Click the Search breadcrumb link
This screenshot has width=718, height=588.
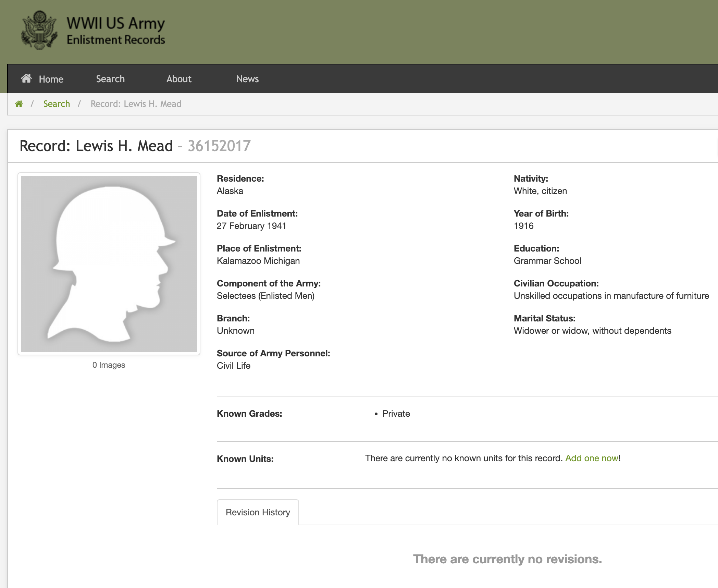57,104
